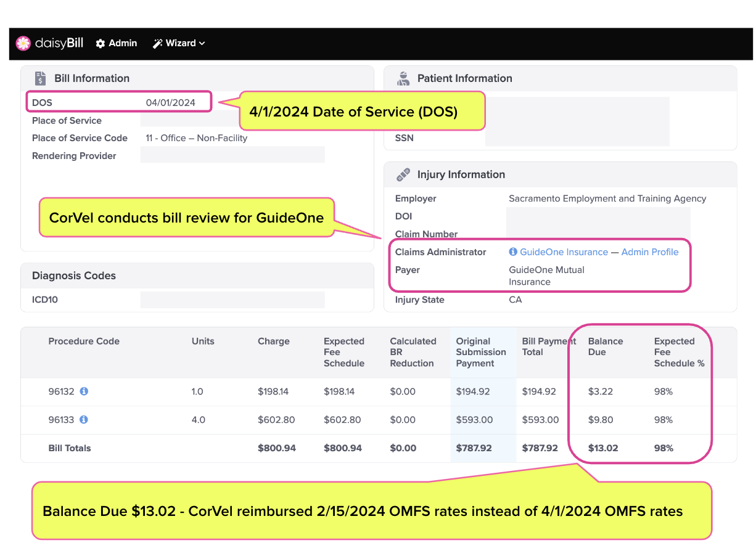Image resolution: width=756 pixels, height=556 pixels.
Task: Click the daisyBill flower logo
Action: pyautogui.click(x=23, y=43)
